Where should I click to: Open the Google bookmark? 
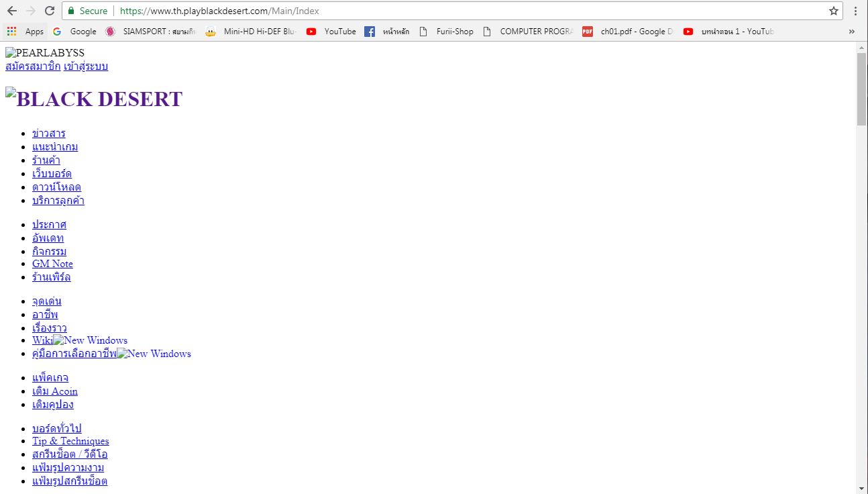point(74,32)
